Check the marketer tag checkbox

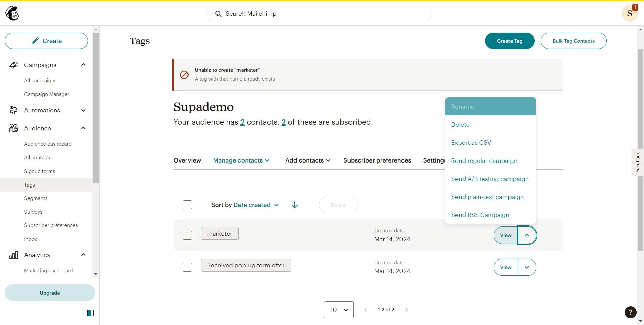(x=187, y=235)
